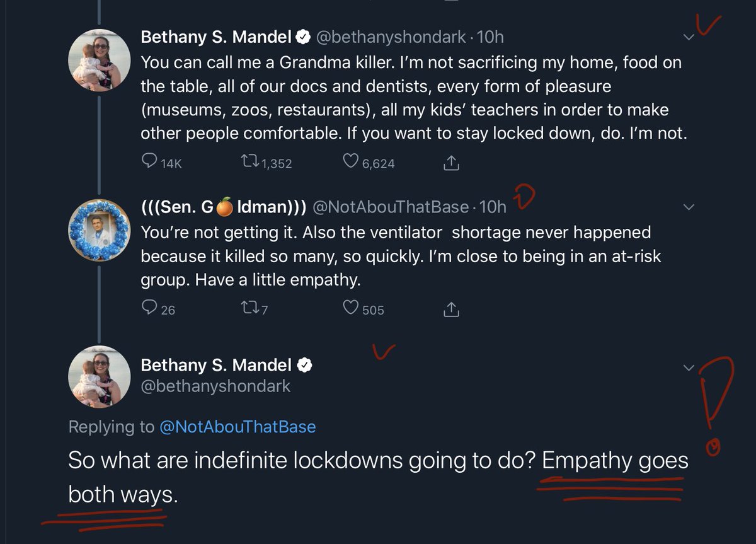Open the @NotAbouThatBase handle on second tweet
This screenshot has width=756, height=544.
(x=391, y=207)
